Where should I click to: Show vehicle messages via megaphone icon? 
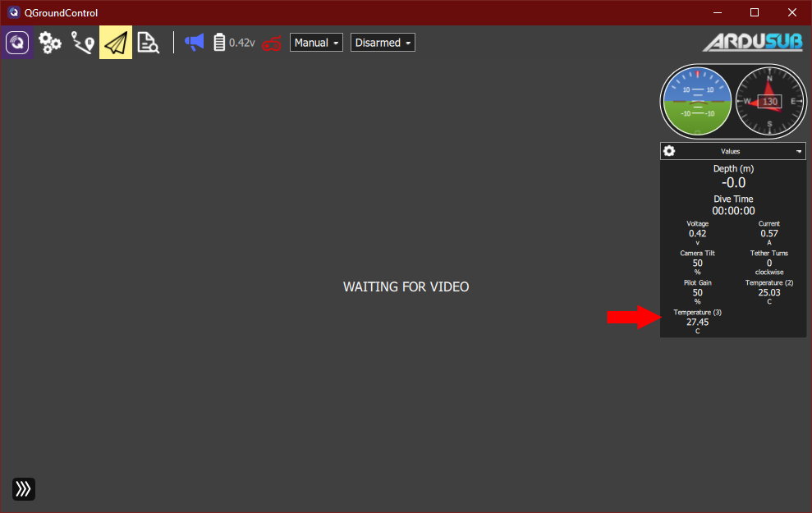(194, 43)
